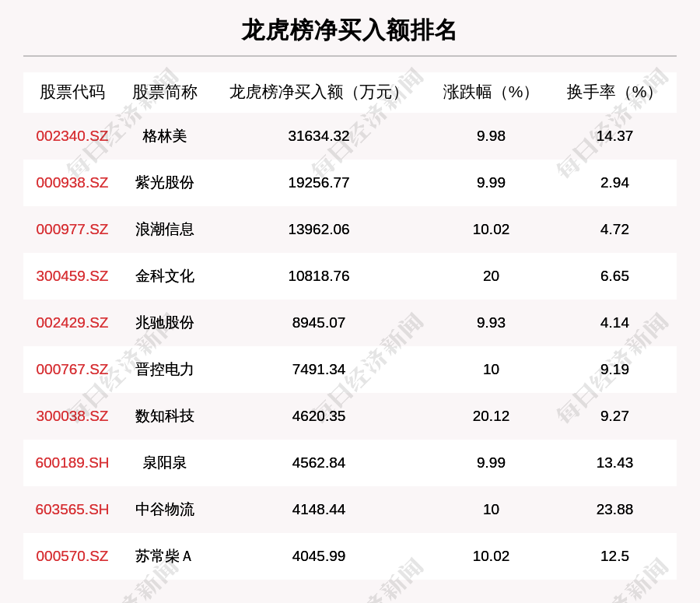Image resolution: width=700 pixels, height=603 pixels.
Task: Click net buy value 7491.34
Action: 319,370
